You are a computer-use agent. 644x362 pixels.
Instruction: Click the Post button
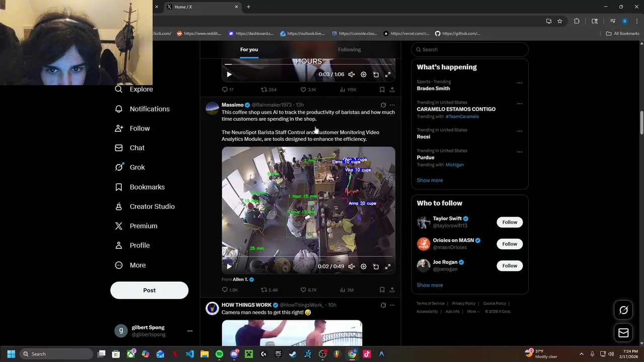pyautogui.click(x=149, y=290)
